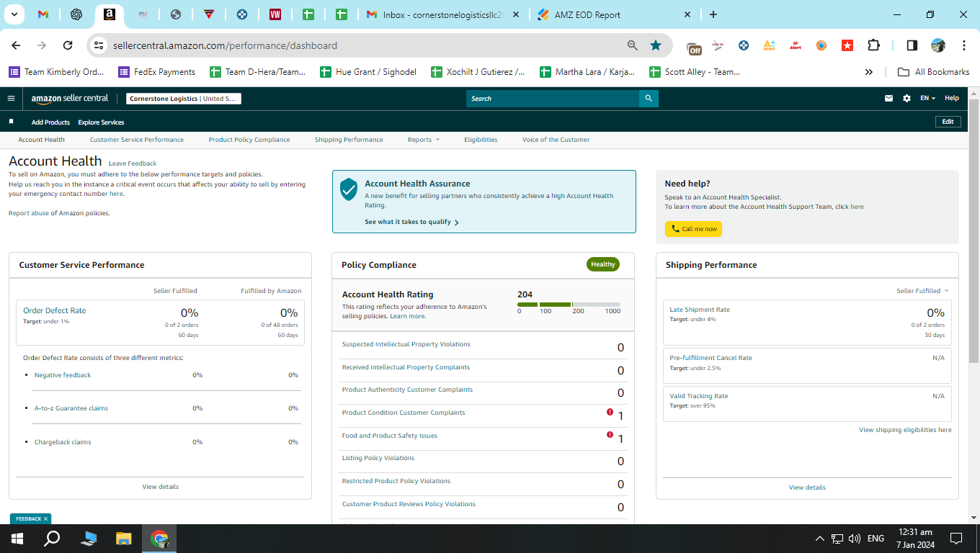Screen dimensions: 980x553
Task: Close the FEEDBACK tag
Action: [45, 518]
